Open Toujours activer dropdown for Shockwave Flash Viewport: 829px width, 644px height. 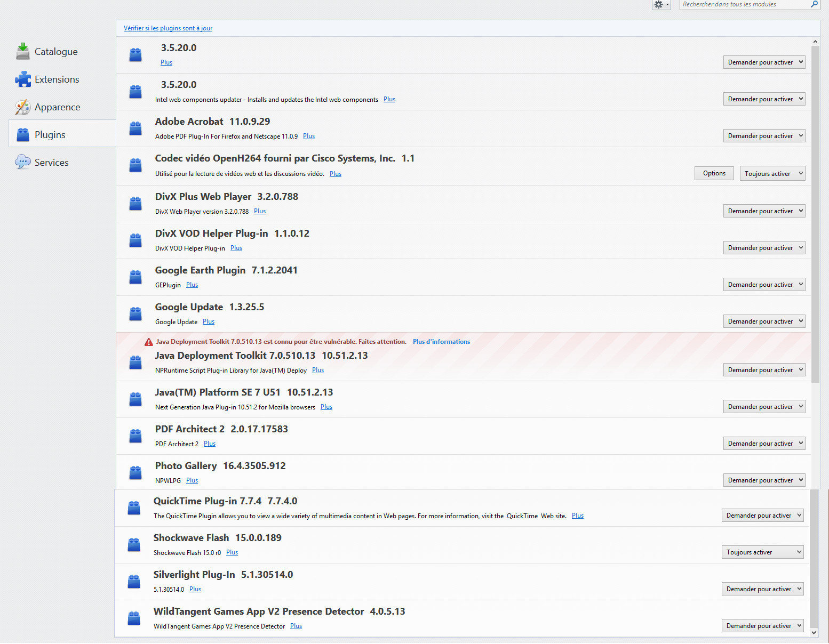tap(762, 552)
